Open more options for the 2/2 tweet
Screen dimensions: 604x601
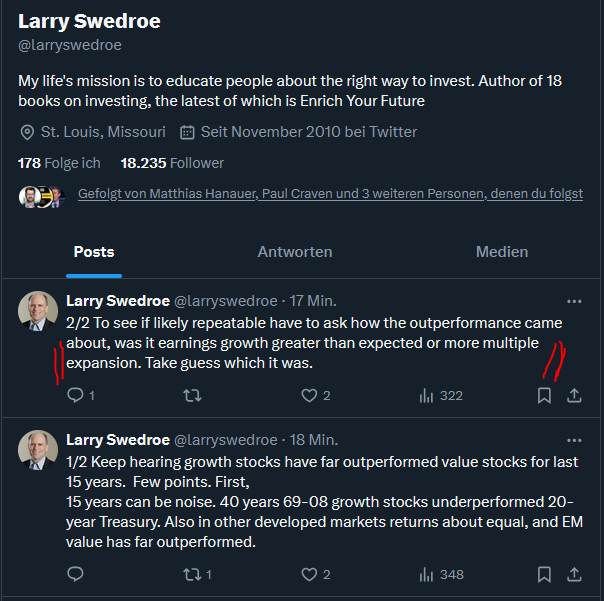[x=574, y=300]
